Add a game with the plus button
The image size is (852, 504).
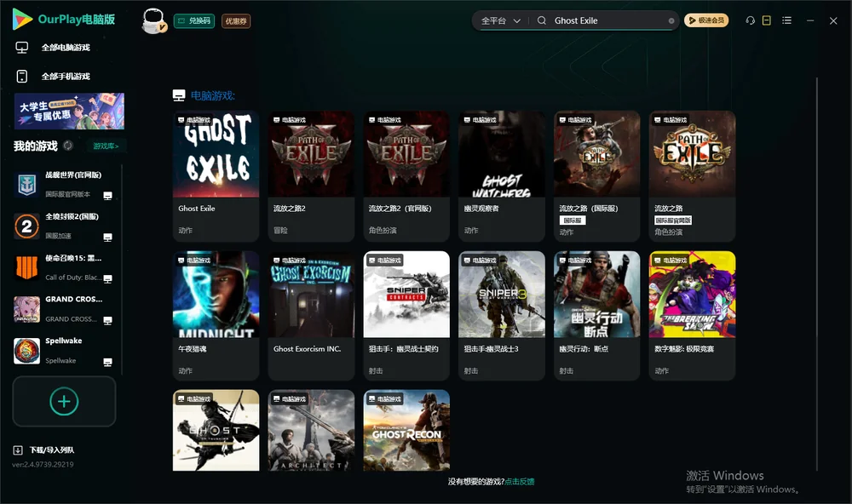pyautogui.click(x=64, y=401)
